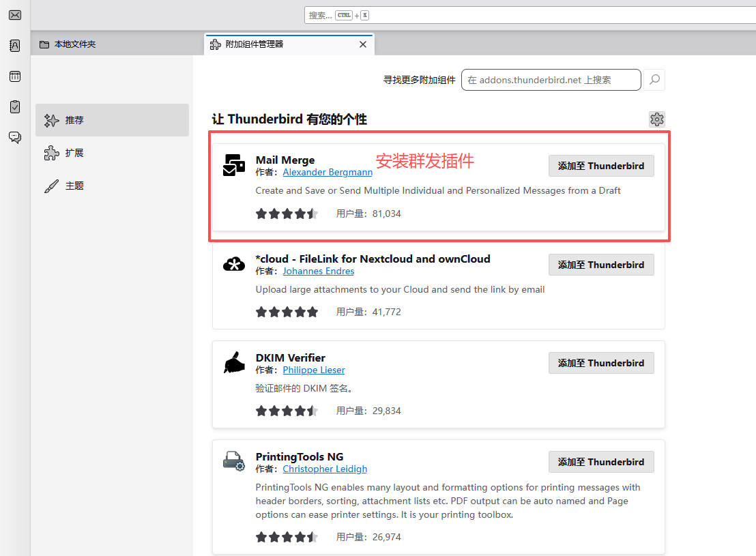
Task: Open the Chat icon in sidebar
Action: pos(15,137)
